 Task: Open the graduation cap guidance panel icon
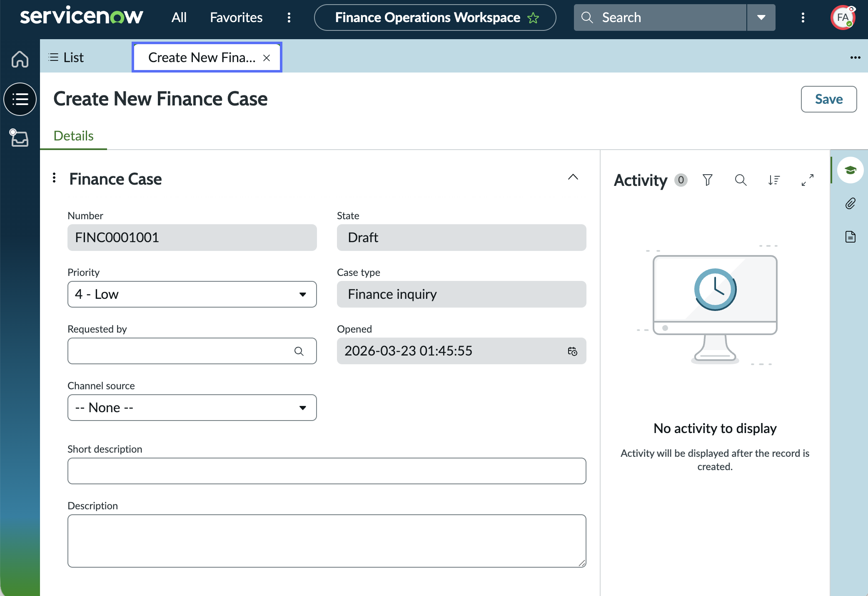click(850, 170)
